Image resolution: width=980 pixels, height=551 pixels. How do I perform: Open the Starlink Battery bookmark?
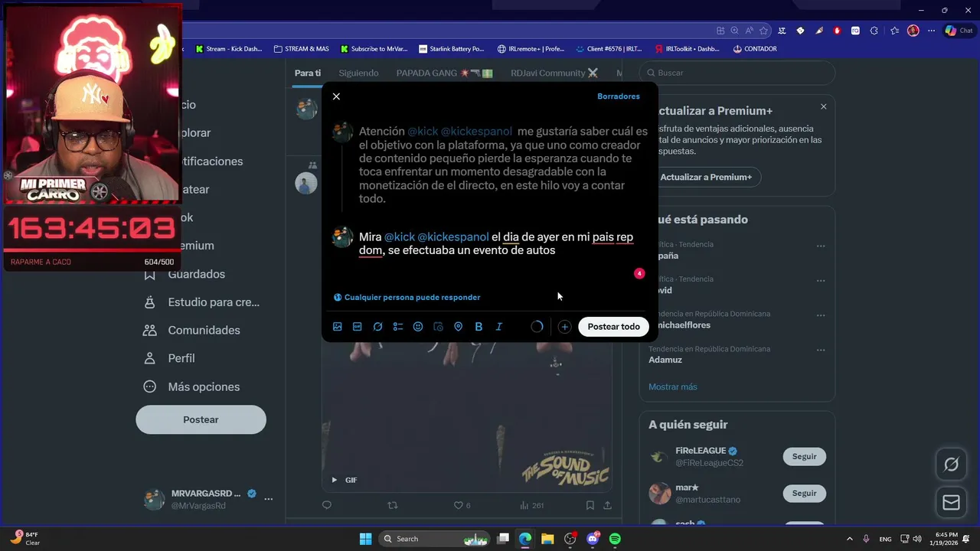coord(450,48)
